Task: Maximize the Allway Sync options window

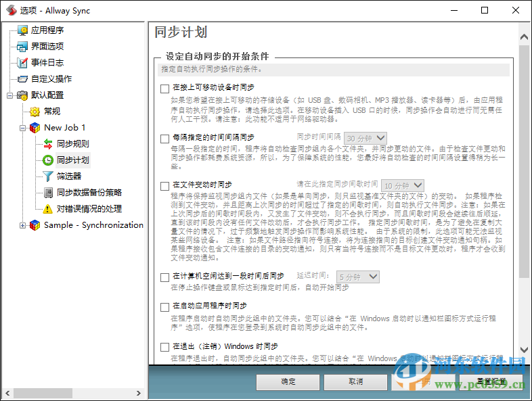Action: click(x=485, y=11)
